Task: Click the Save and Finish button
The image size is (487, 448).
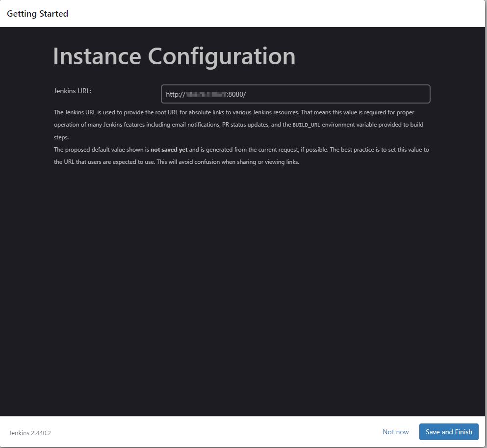Action: point(448,431)
